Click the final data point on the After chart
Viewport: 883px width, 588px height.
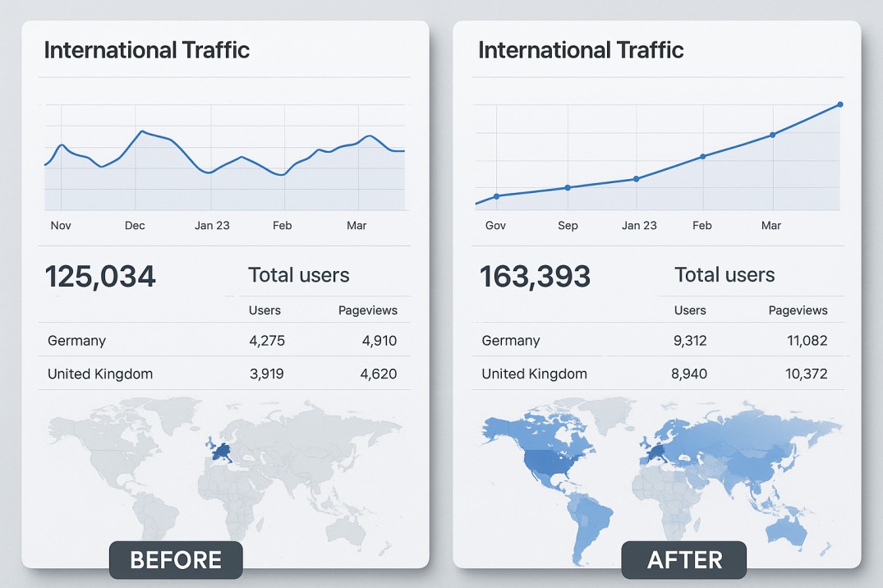pos(840,104)
